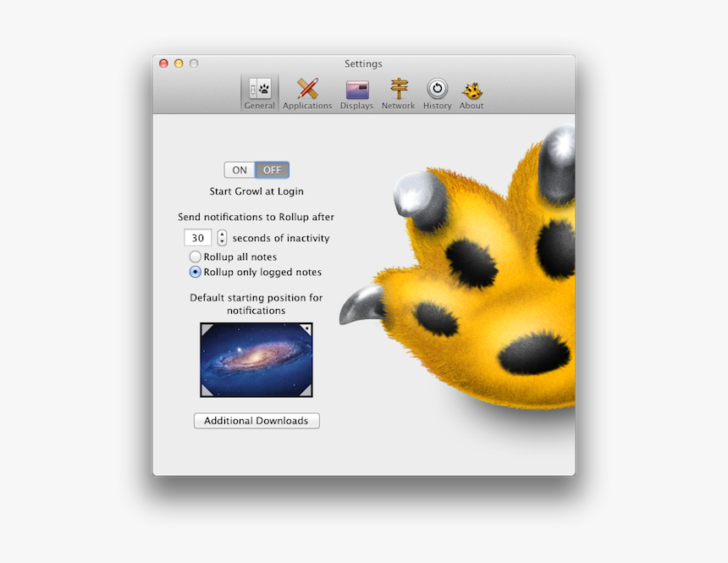Click the seconds of inactivity input field
The image size is (728, 563).
coord(199,238)
